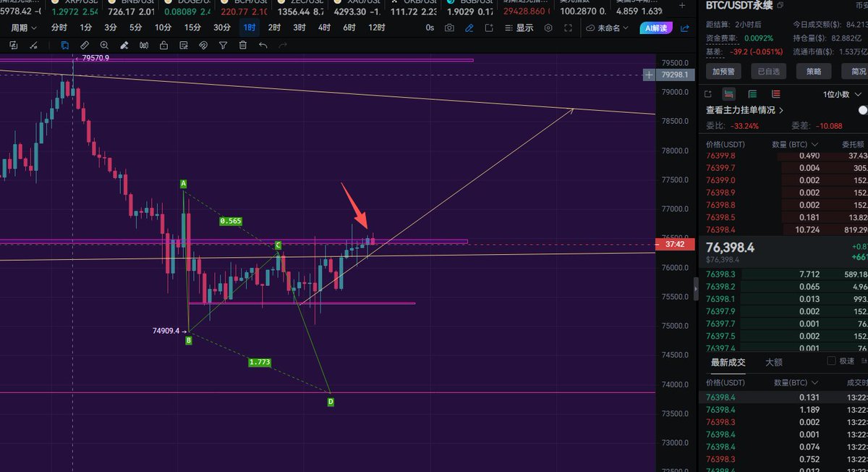Click the export chart icon beside pencil
The image size is (868, 472).
(x=490, y=28)
